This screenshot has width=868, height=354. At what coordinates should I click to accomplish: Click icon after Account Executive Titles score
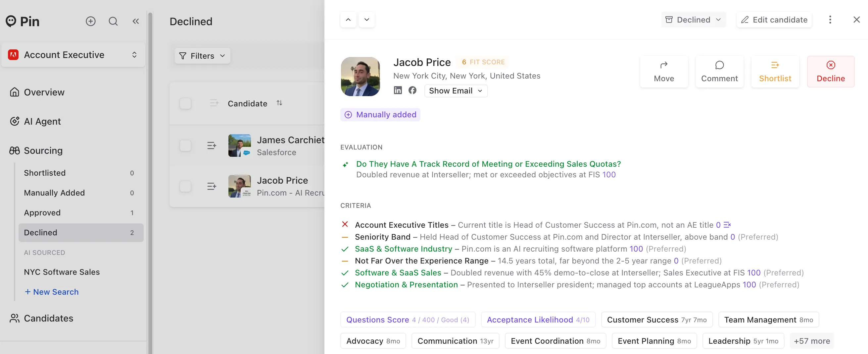point(727,225)
